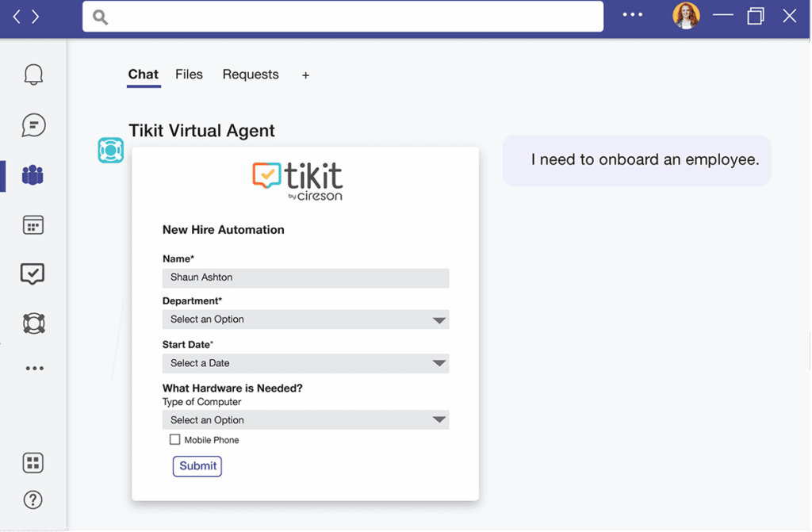The width and height of the screenshot is (812, 532).
Task: Open the Apps grid icon in sidebar
Action: [x=33, y=463]
